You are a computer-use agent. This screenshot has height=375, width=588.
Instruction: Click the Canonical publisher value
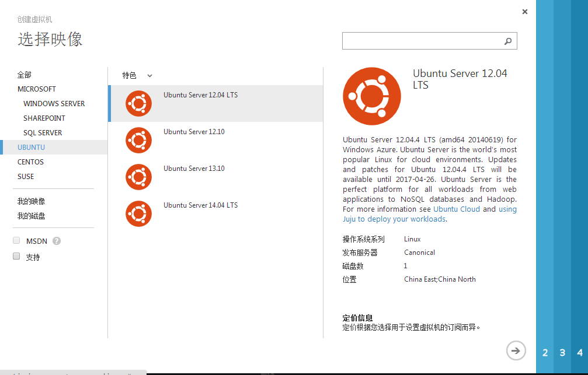tap(420, 253)
